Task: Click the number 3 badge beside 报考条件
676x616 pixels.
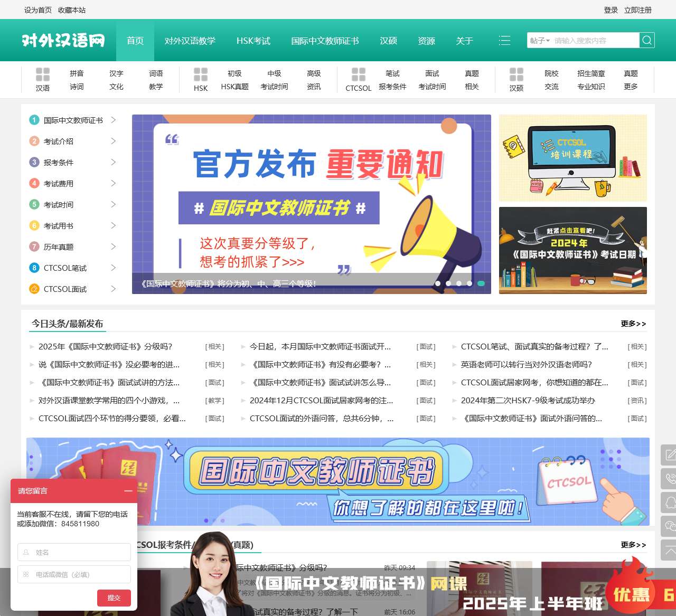Action: point(34,162)
